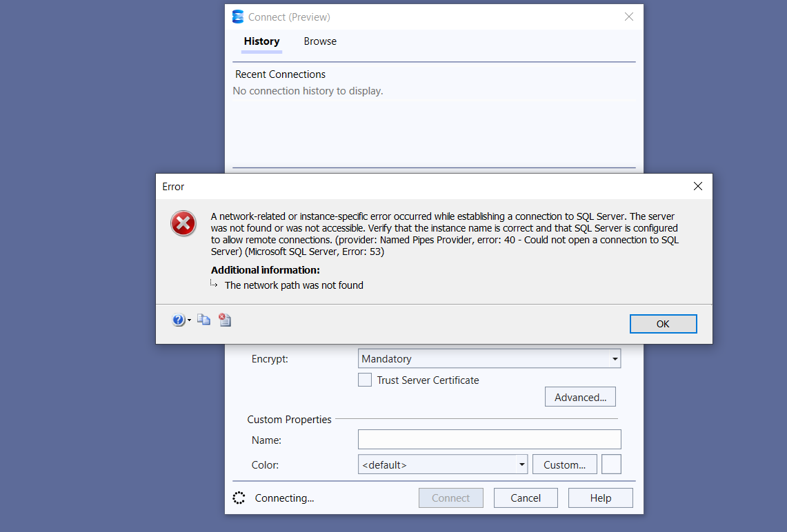
Task: Select the History tab
Action: [x=261, y=41]
